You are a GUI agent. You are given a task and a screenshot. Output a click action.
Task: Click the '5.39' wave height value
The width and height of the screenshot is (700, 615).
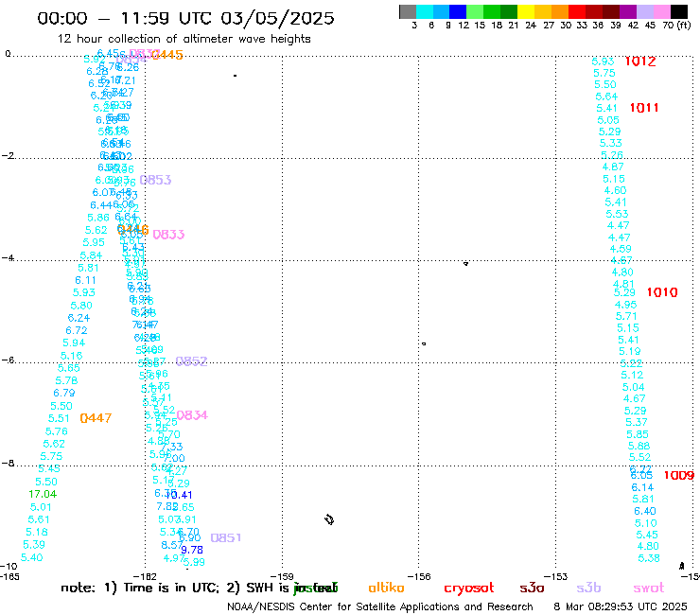(x=34, y=545)
